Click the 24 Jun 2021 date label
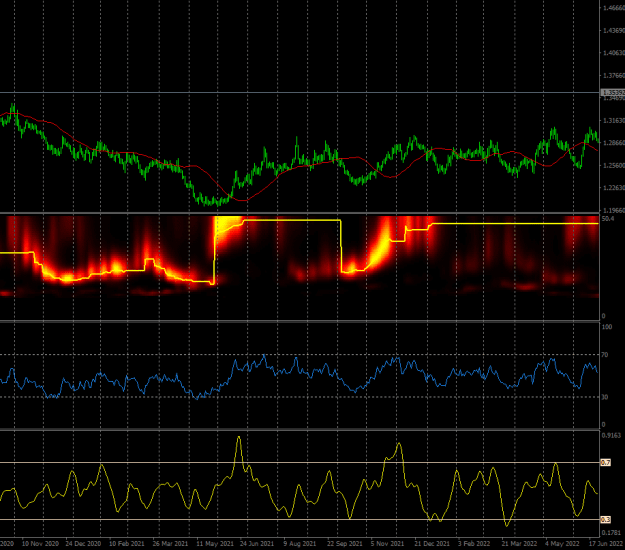625x550 pixels. 257,543
